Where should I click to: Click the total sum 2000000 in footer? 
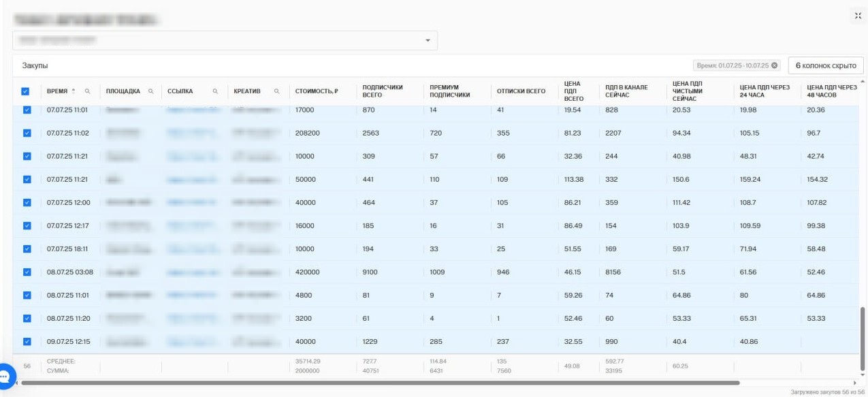coord(307,371)
